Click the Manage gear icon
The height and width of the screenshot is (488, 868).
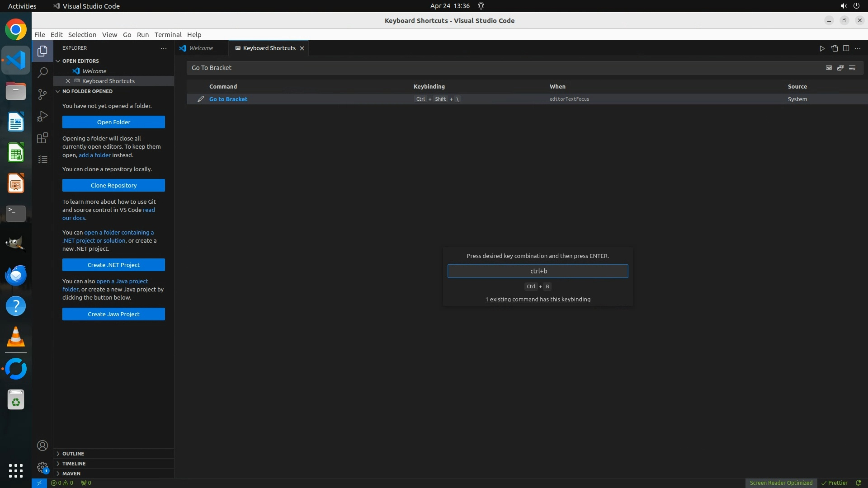click(42, 467)
